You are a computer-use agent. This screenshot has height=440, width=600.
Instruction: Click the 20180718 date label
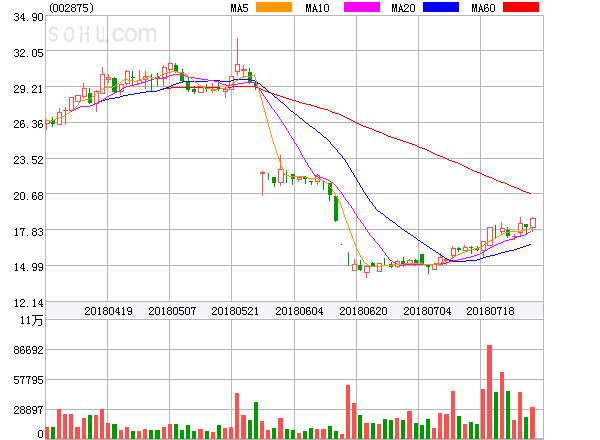[490, 311]
